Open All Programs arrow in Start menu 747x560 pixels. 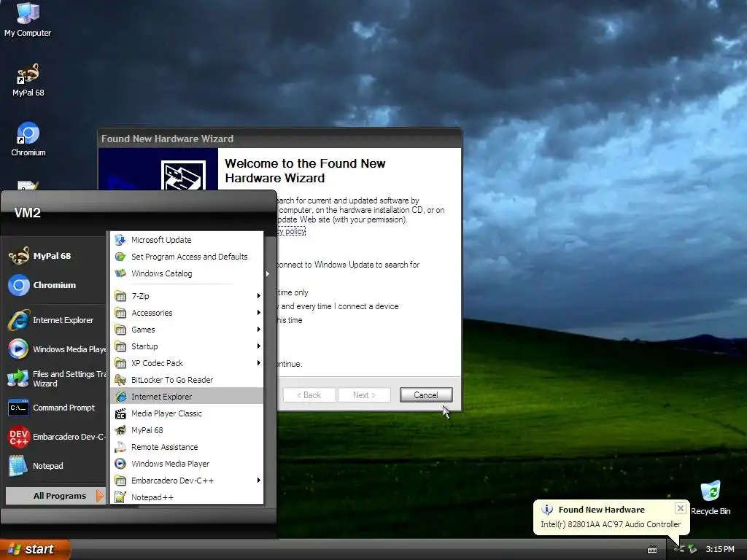pos(99,496)
